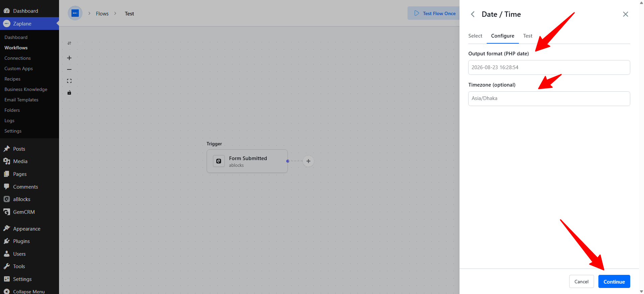The width and height of the screenshot is (644, 294).
Task: Focus the Timezone (optional) field
Action: coord(549,99)
